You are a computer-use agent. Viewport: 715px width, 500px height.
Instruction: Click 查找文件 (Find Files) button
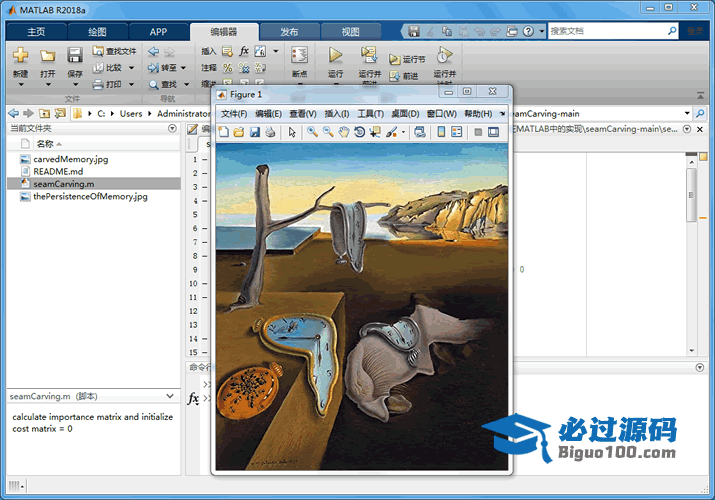pos(114,51)
